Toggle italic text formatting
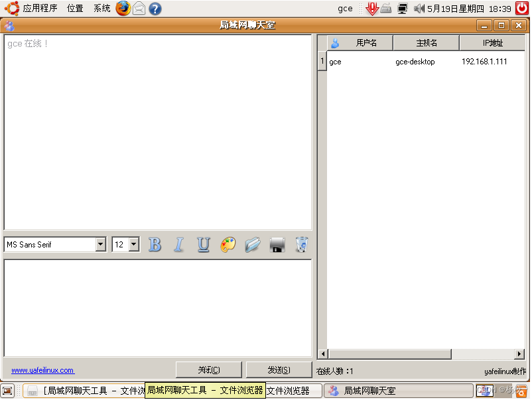Screen dimensions: 532x400 pos(179,244)
